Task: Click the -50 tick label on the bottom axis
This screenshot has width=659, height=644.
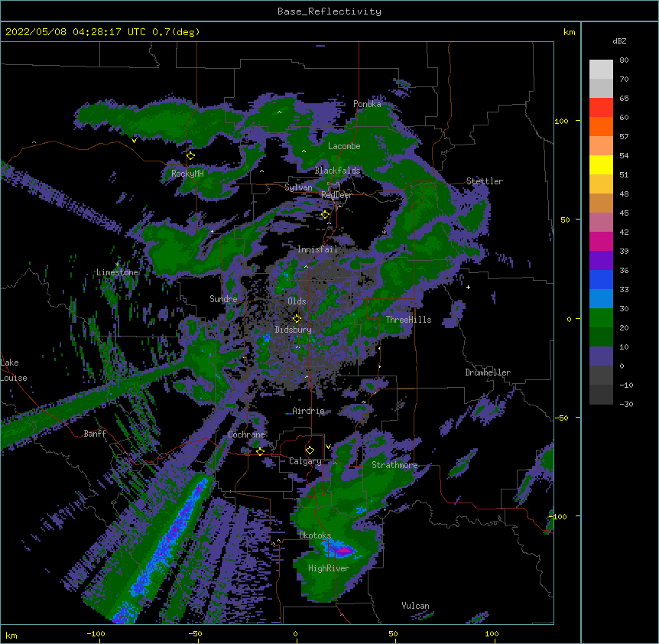Action: point(195,633)
